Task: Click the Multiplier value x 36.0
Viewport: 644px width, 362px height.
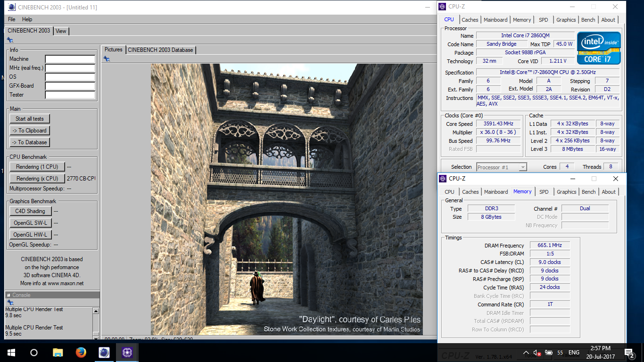Action: coord(498,132)
